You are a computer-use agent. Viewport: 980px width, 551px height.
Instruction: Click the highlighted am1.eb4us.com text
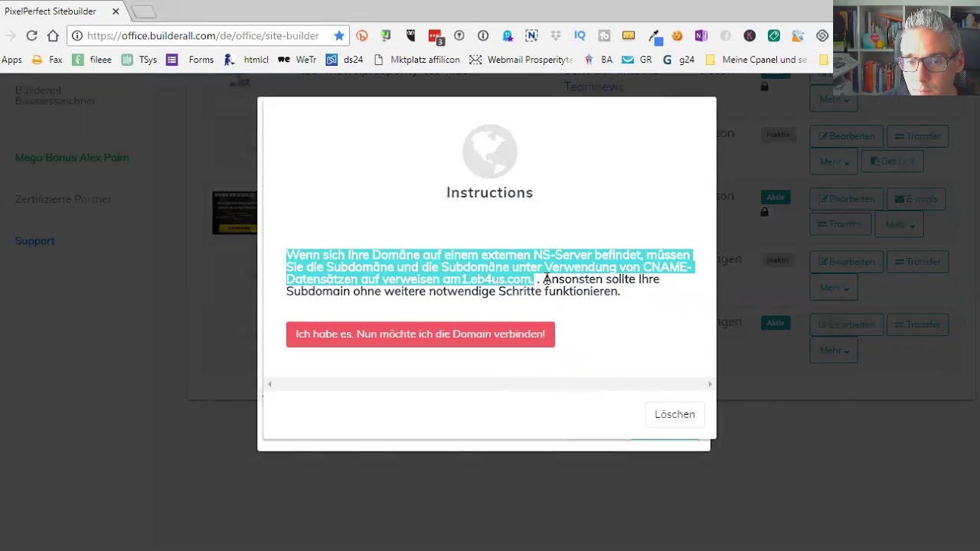click(486, 279)
